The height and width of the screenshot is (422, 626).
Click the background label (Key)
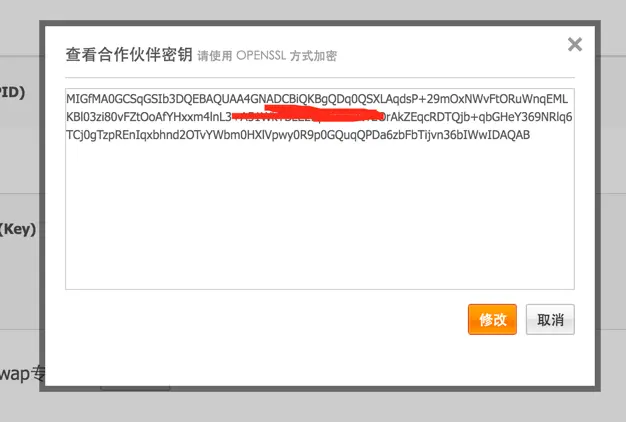pyautogui.click(x=18, y=229)
